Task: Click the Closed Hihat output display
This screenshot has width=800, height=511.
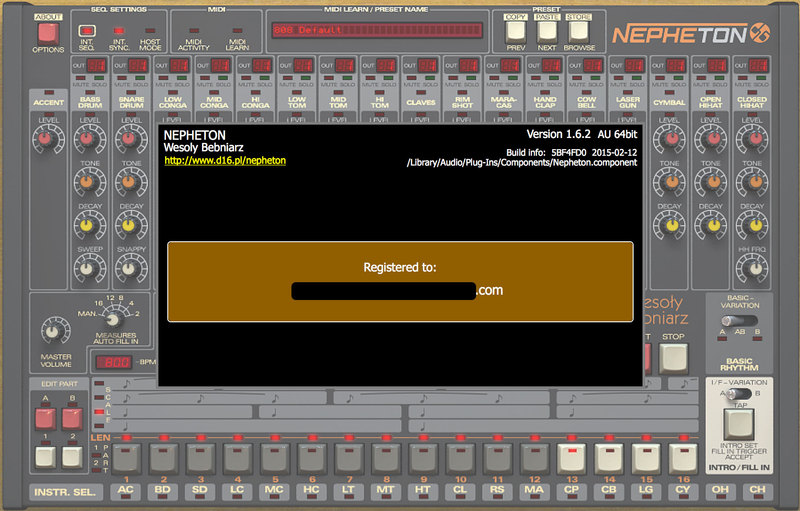Action: click(x=758, y=65)
